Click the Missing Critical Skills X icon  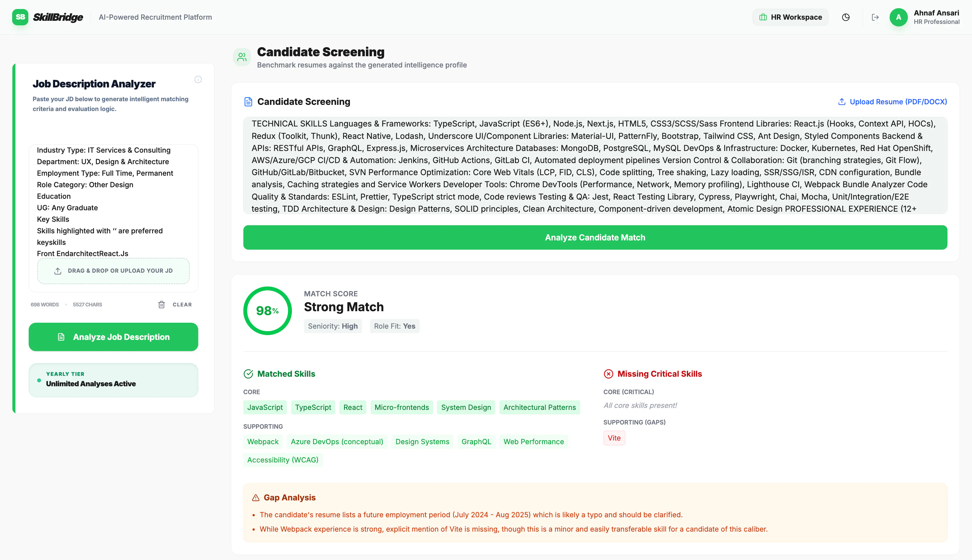click(608, 374)
